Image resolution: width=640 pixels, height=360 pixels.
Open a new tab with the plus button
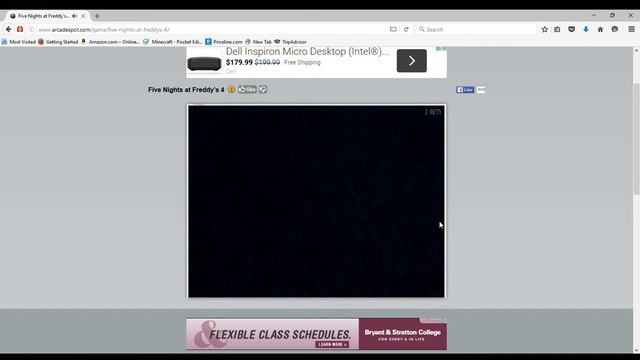coord(97,16)
